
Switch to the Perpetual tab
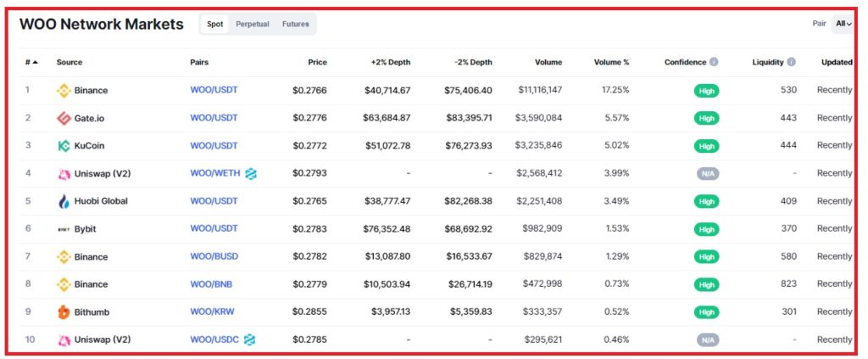[253, 24]
